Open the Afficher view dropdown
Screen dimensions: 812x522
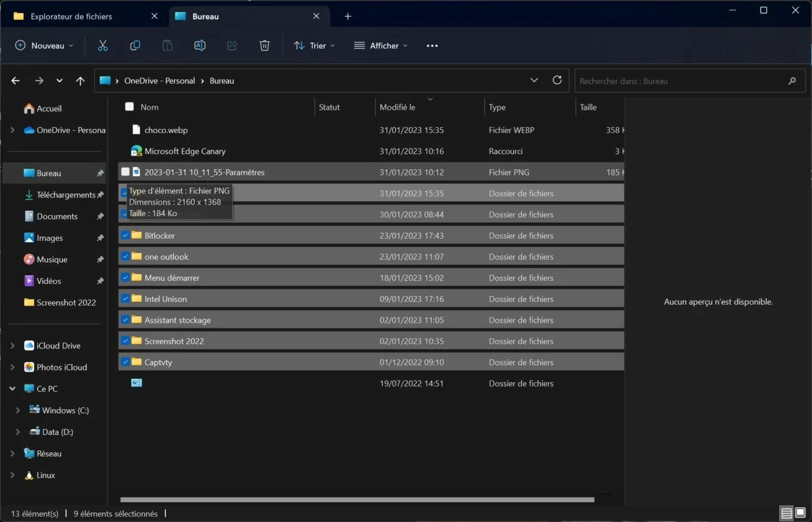pyautogui.click(x=380, y=45)
